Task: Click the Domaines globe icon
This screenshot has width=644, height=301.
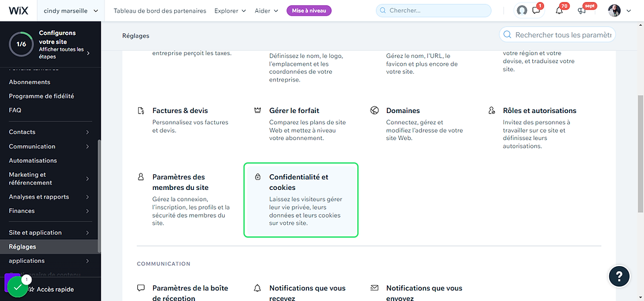Action: coord(375,111)
